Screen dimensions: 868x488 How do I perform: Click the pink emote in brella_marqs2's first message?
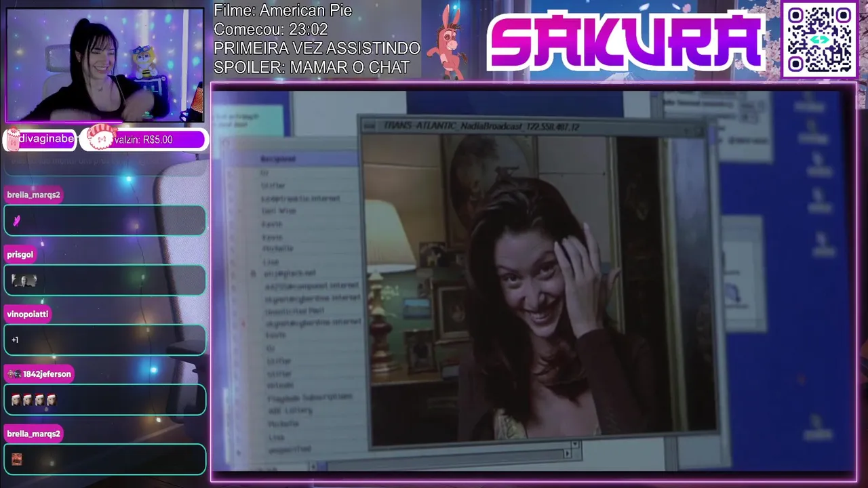click(x=17, y=220)
